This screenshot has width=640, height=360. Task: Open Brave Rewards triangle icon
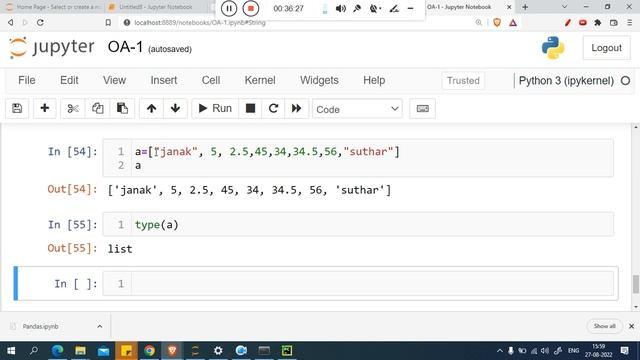513,23
